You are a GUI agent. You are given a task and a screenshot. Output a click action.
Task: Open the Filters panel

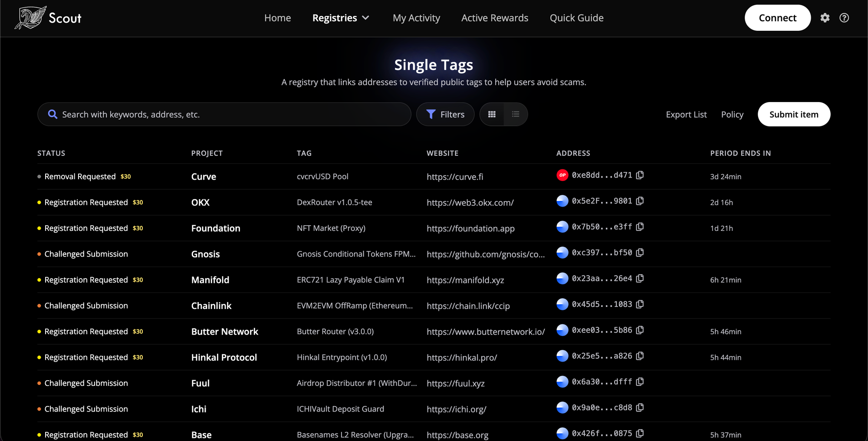(445, 115)
